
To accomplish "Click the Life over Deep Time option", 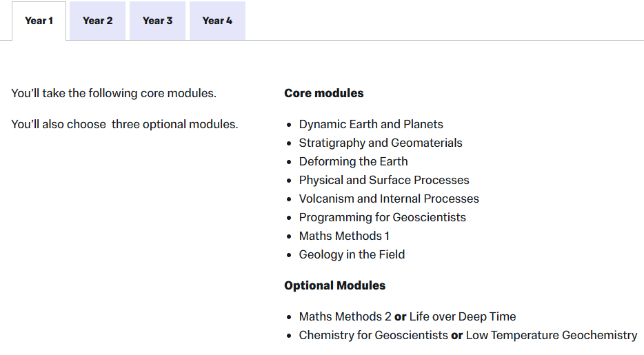I will (462, 317).
